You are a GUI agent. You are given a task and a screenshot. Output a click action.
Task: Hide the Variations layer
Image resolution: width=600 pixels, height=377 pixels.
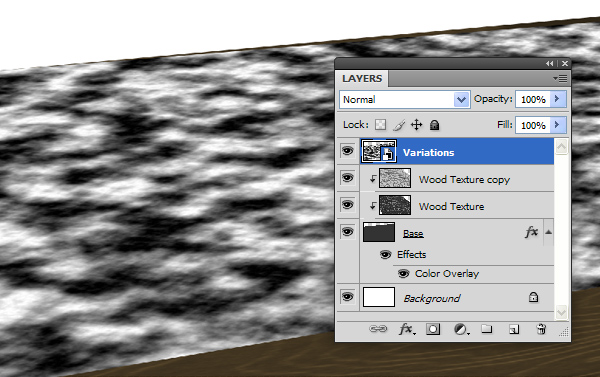click(x=347, y=151)
